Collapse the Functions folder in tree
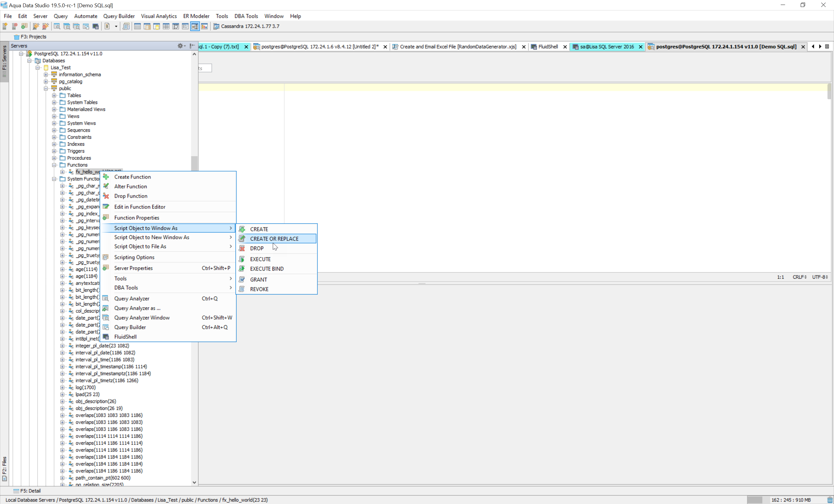The height and width of the screenshot is (504, 834). (x=54, y=165)
